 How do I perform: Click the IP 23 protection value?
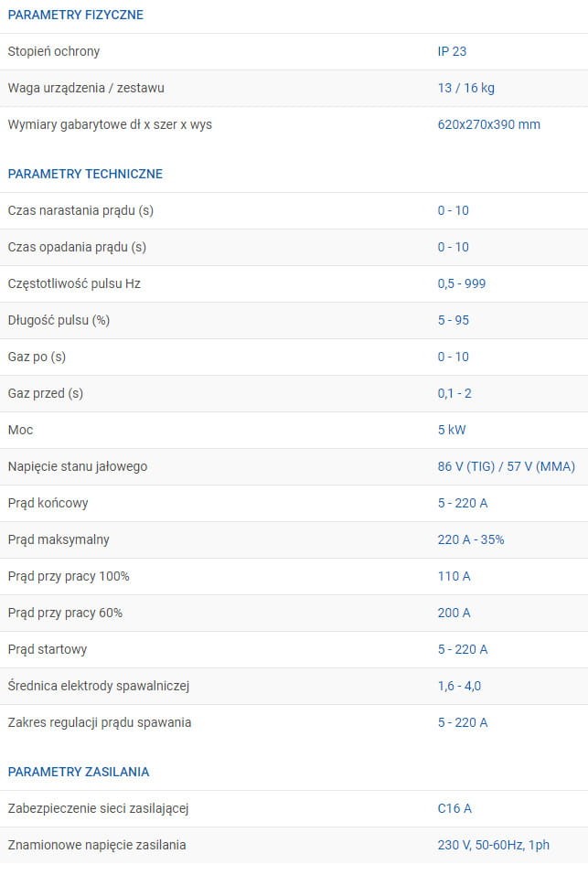tap(452, 51)
